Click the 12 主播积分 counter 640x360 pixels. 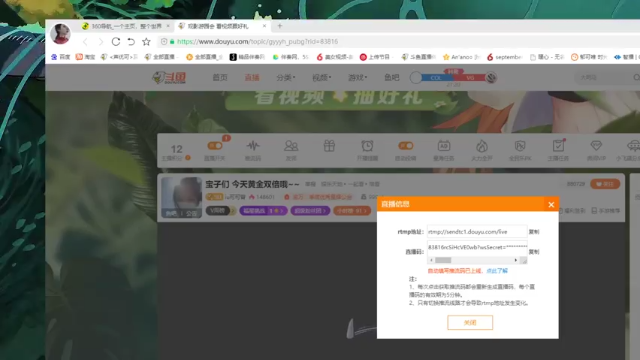coord(176,152)
